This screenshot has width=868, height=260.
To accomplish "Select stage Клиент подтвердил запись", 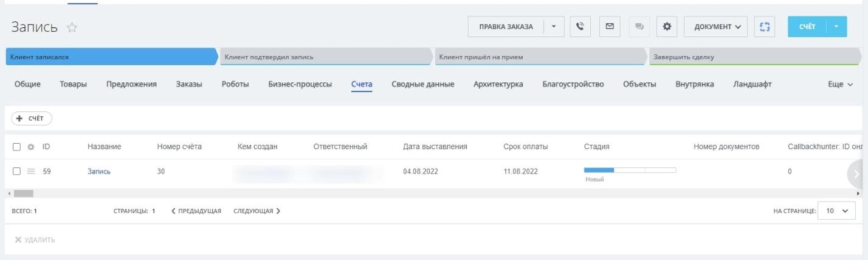I will pos(326,57).
